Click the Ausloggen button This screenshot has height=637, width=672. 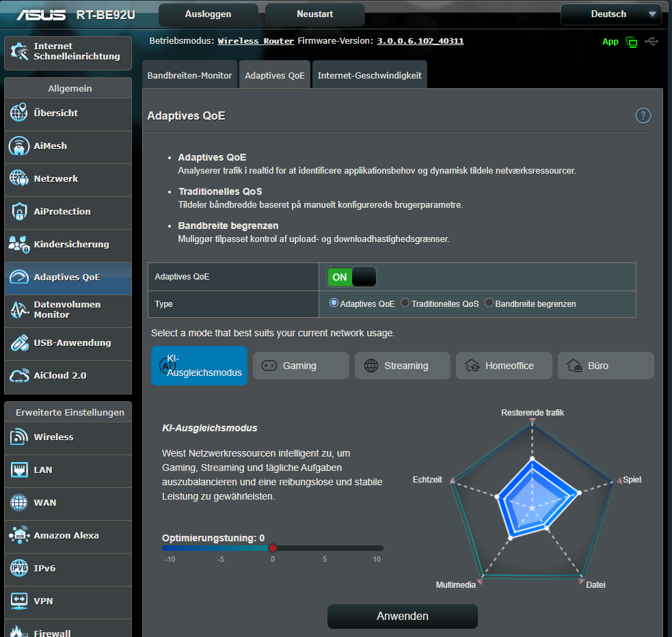[209, 14]
